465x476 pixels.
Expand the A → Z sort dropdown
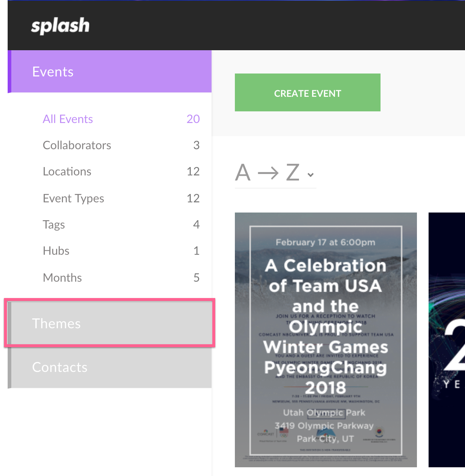coord(275,172)
